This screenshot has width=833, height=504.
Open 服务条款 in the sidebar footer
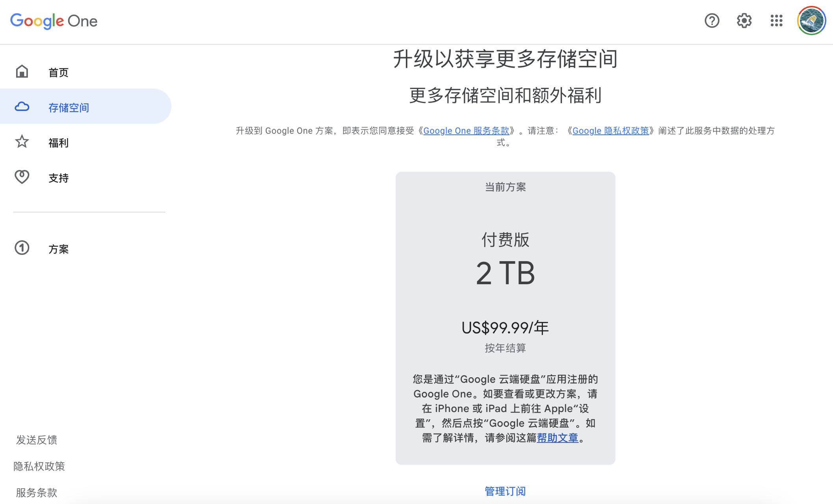pyautogui.click(x=37, y=493)
